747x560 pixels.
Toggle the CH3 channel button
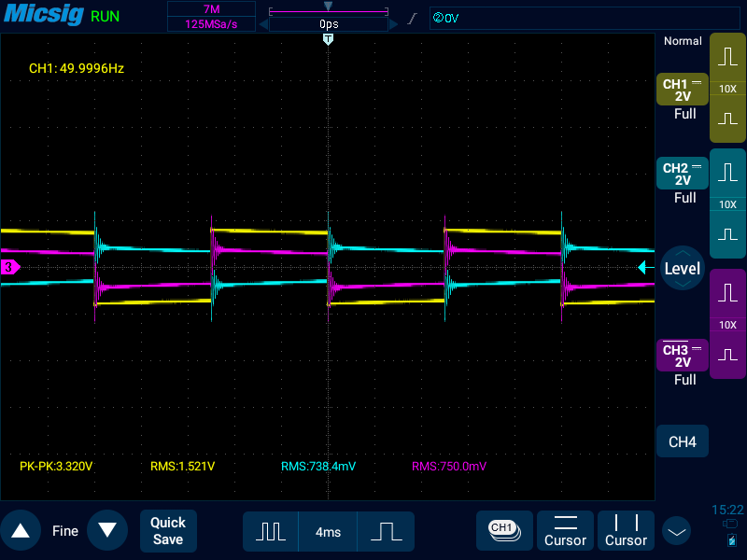[683, 356]
